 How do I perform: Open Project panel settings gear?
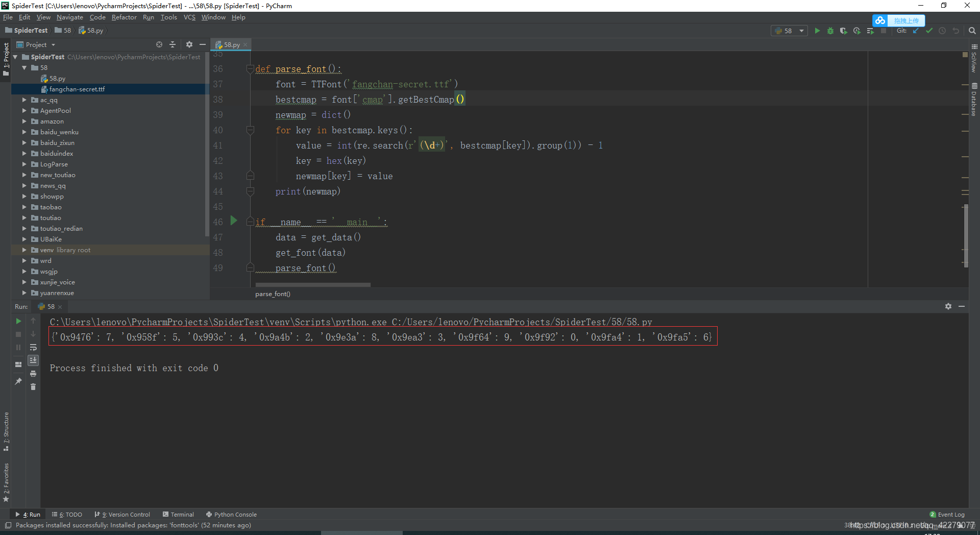click(x=189, y=44)
